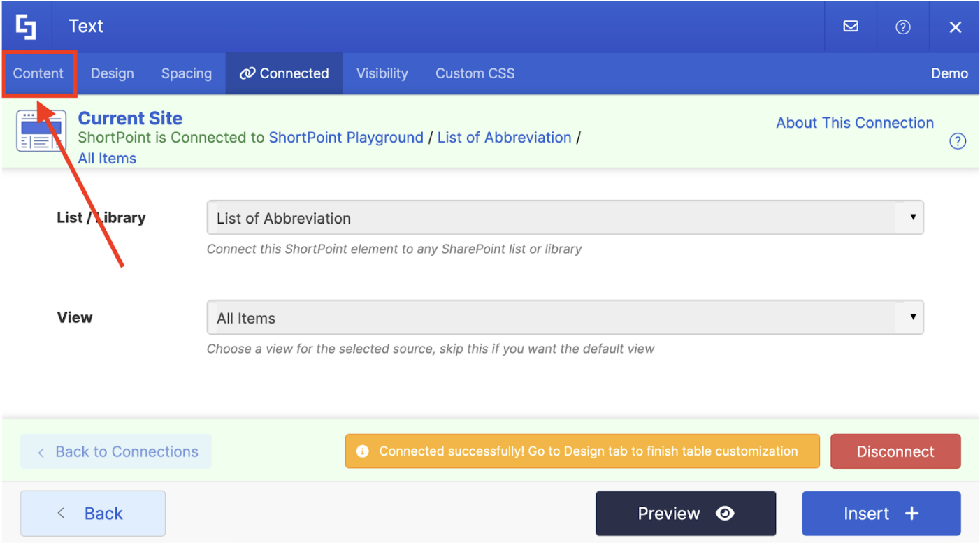The width and height of the screenshot is (980, 545).
Task: Switch to the Design tab
Action: 113,73
